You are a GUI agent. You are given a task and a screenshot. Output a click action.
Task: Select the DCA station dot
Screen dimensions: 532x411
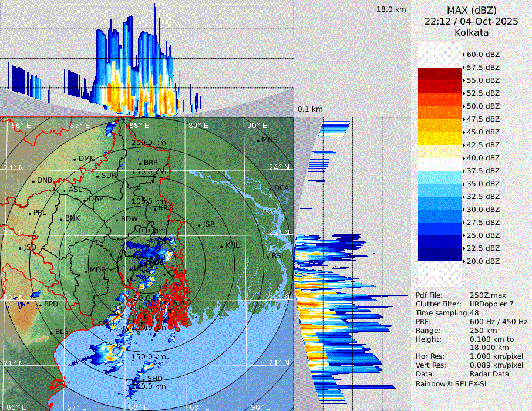(x=271, y=188)
